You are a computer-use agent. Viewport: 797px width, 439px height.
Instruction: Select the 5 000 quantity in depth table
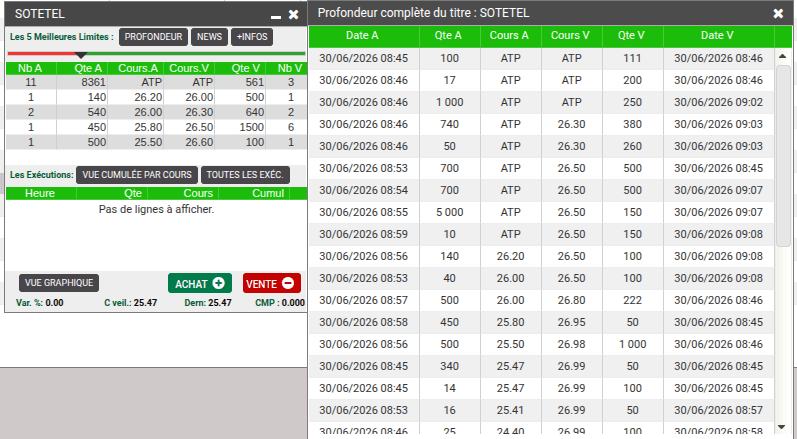pyautogui.click(x=449, y=212)
